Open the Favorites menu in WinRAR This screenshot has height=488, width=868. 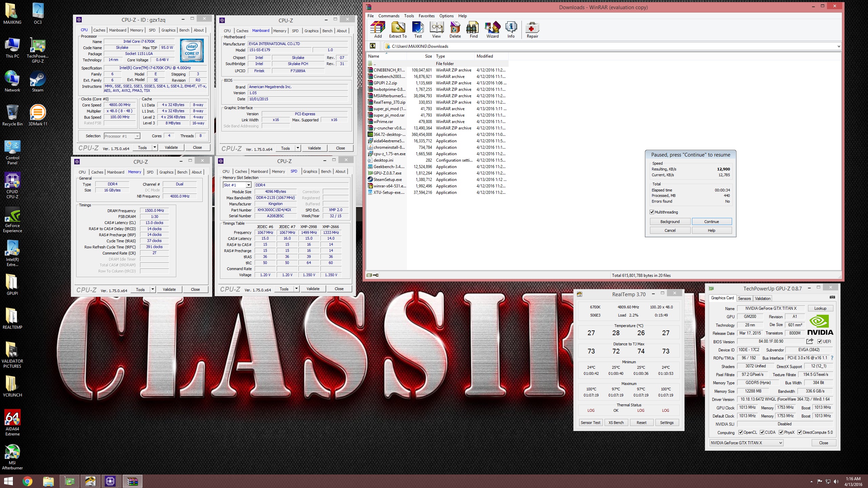click(426, 16)
